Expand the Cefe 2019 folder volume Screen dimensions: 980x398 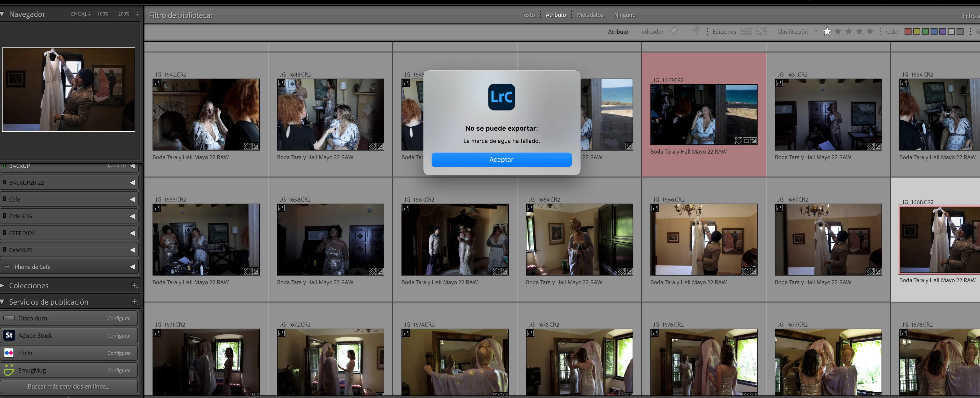coord(132,216)
